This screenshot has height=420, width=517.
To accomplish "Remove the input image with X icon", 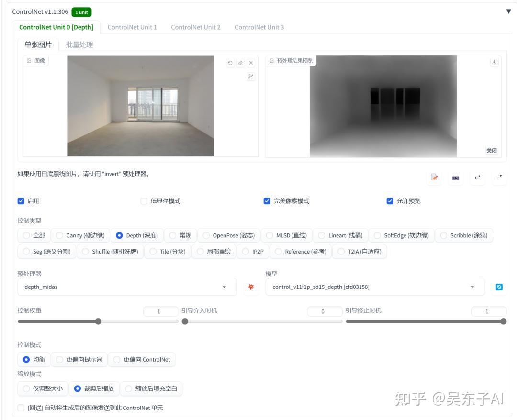I will point(250,63).
